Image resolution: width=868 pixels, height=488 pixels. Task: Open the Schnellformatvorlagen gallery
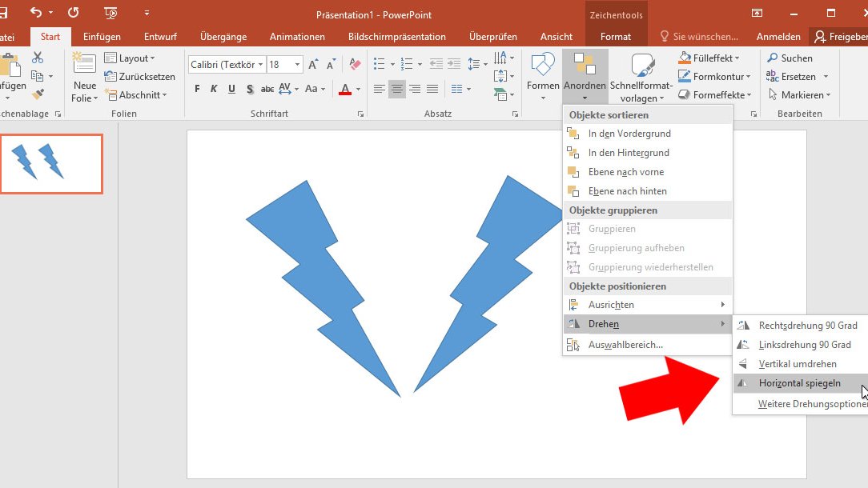(x=642, y=75)
